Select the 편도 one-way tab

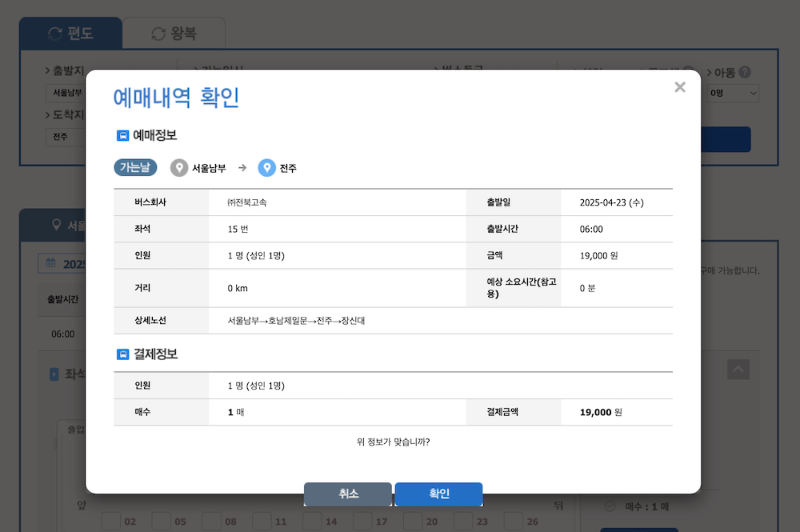pos(70,34)
